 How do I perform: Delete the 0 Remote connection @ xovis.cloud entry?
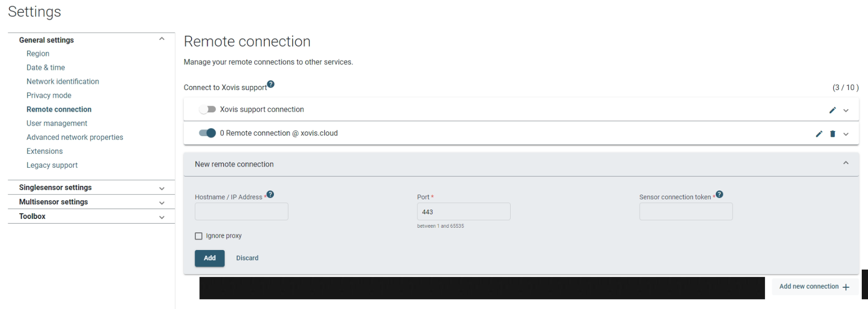[x=832, y=134]
